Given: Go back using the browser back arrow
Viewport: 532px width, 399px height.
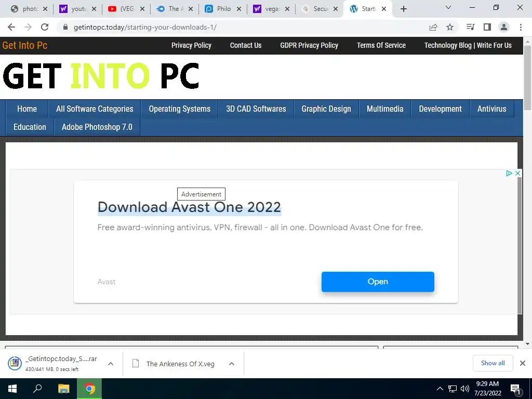Looking at the screenshot, I should (x=11, y=27).
